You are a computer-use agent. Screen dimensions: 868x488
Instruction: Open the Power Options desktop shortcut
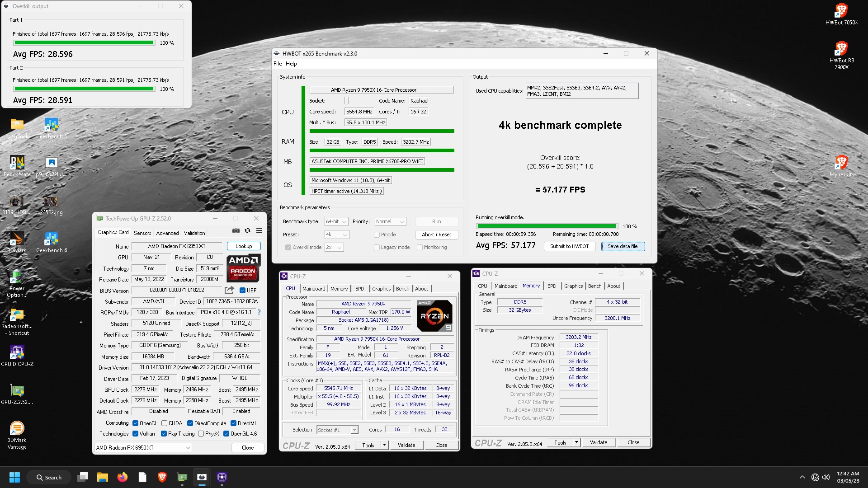pos(17,284)
